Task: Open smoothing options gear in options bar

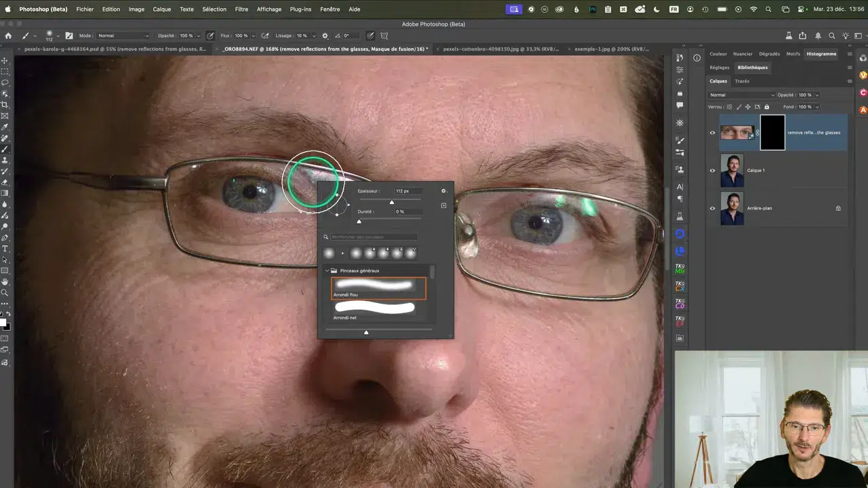Action: coord(325,36)
